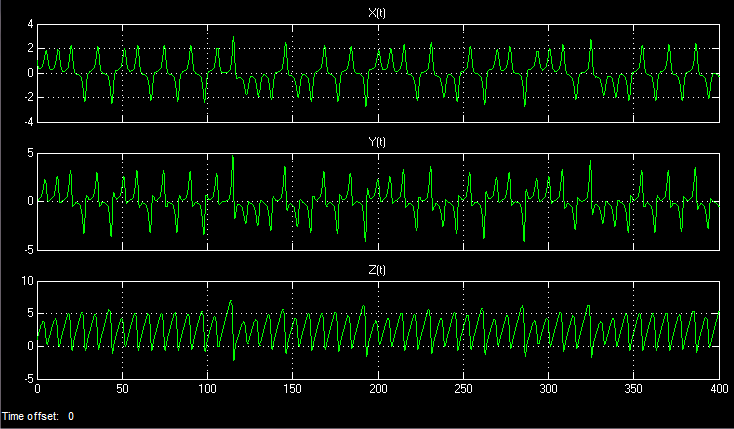This screenshot has height=429, width=734.
Task: Click the 150 tick label on time axis
Action: pos(293,389)
